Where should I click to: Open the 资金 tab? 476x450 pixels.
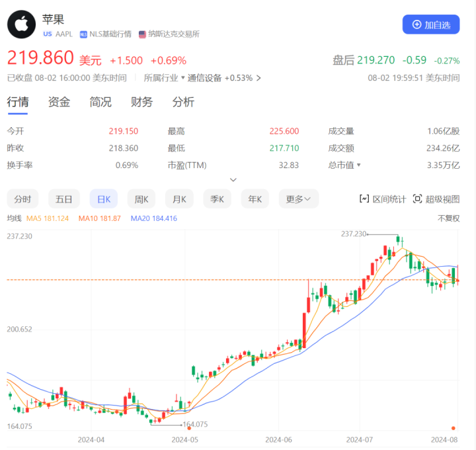tap(59, 102)
